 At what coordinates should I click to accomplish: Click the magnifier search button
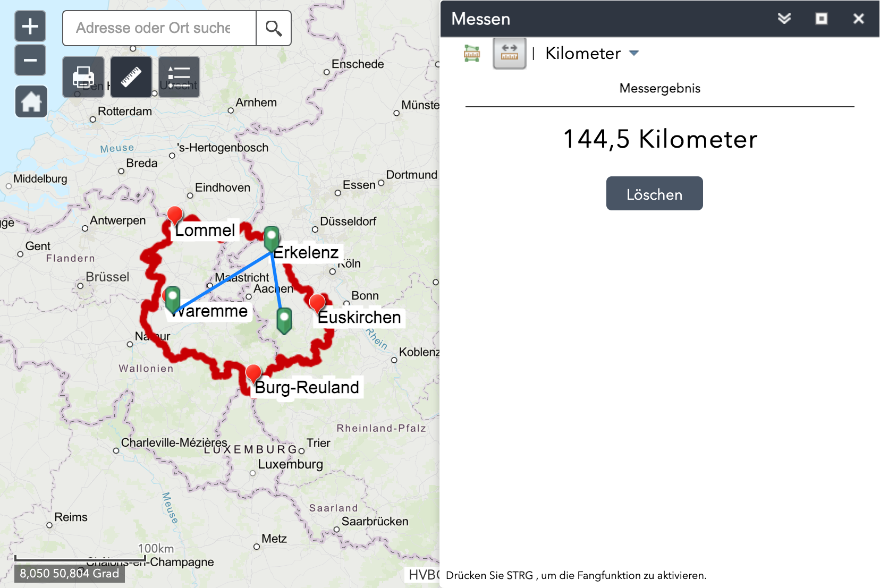point(274,28)
